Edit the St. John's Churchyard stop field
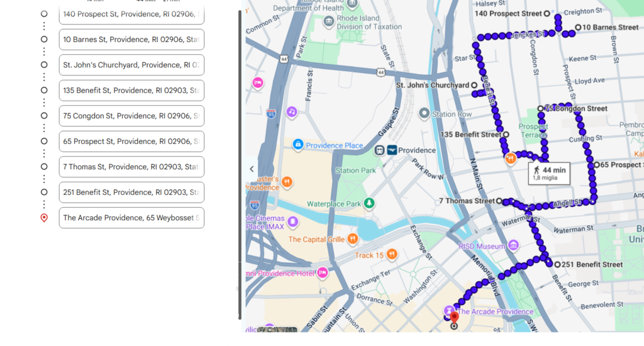The image size is (644, 346). coord(131,65)
